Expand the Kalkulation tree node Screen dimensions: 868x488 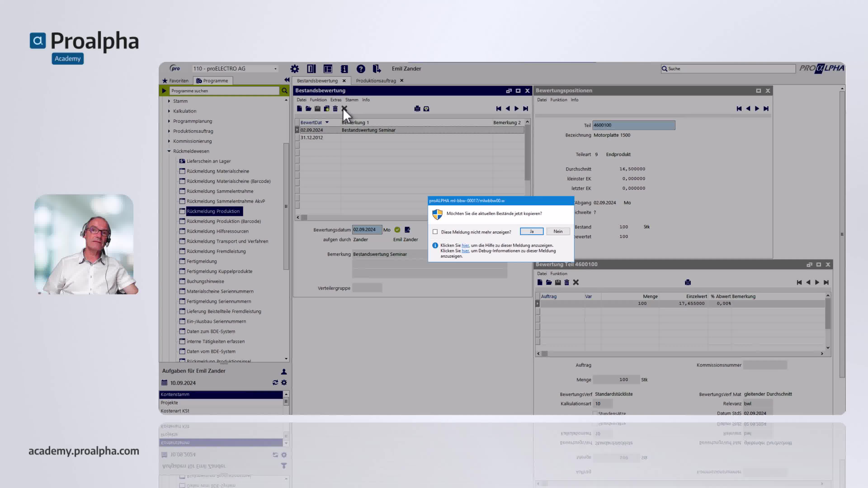[x=169, y=111]
